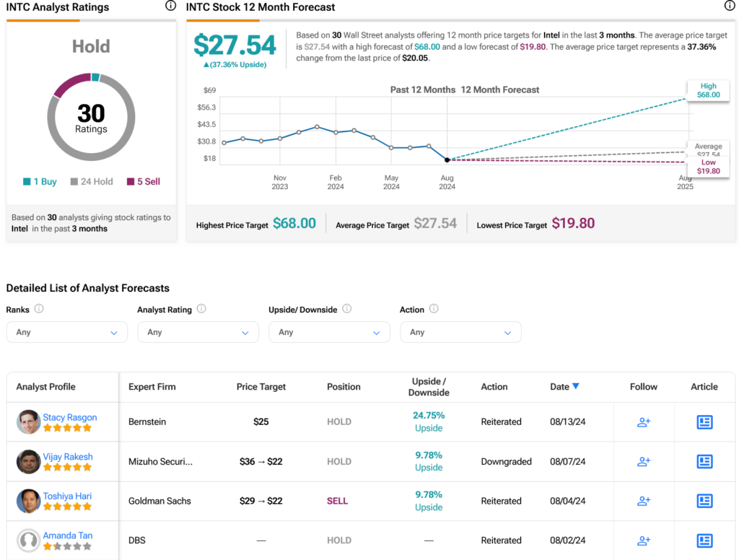
Task: Open article for Bernstein rating
Action: 704,422
